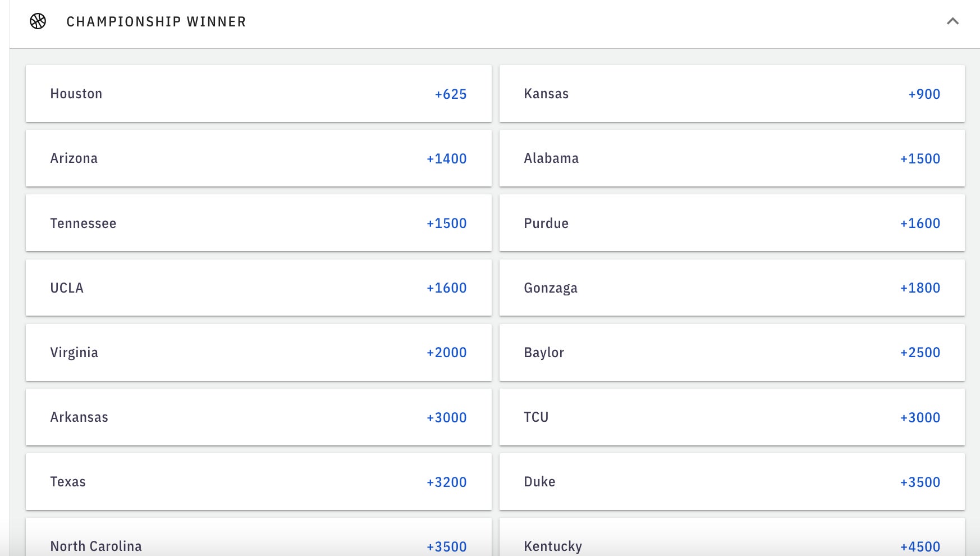Select Gonzaga at +1800 odds
Viewport: 980px width, 556px height.
[731, 288]
